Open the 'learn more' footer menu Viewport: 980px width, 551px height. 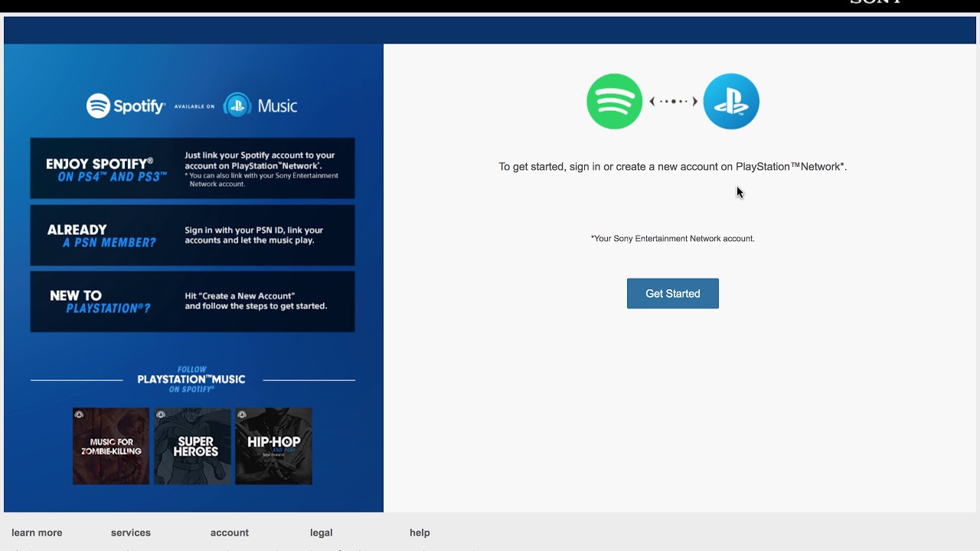tap(37, 533)
